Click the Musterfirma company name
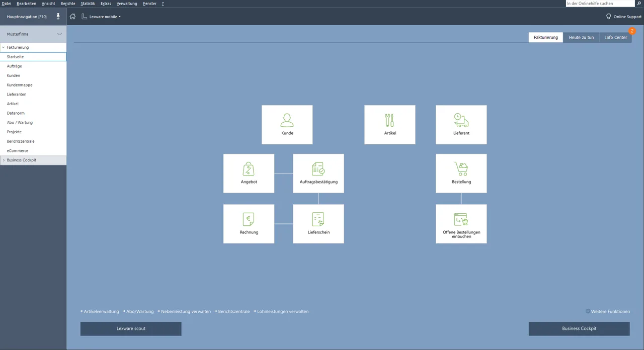The image size is (644, 350). 18,34
